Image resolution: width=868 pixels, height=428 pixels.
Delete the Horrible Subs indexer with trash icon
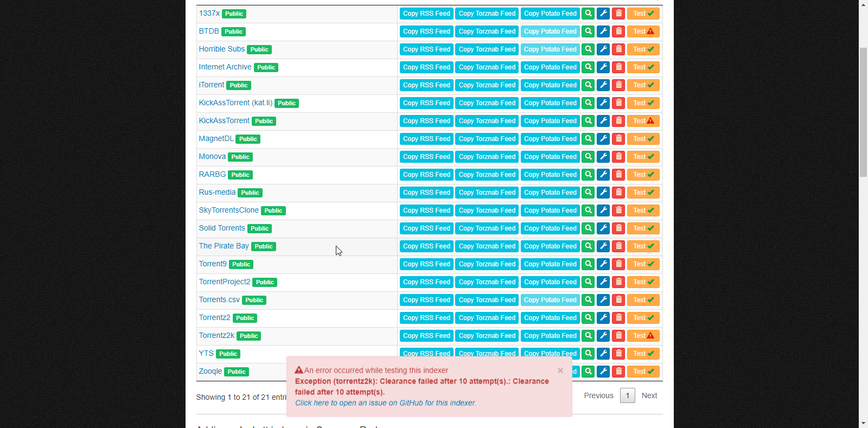[x=618, y=49]
